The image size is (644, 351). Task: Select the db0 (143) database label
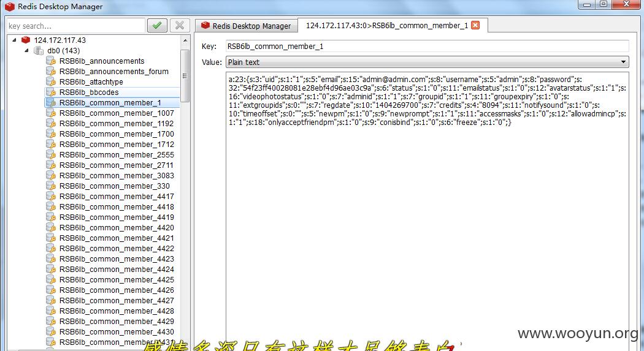pyautogui.click(x=64, y=50)
